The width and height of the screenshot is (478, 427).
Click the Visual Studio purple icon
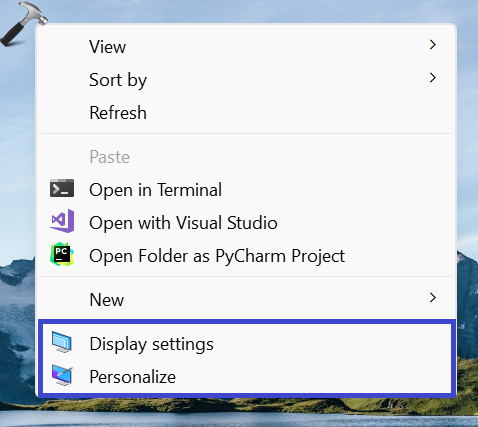(62, 221)
